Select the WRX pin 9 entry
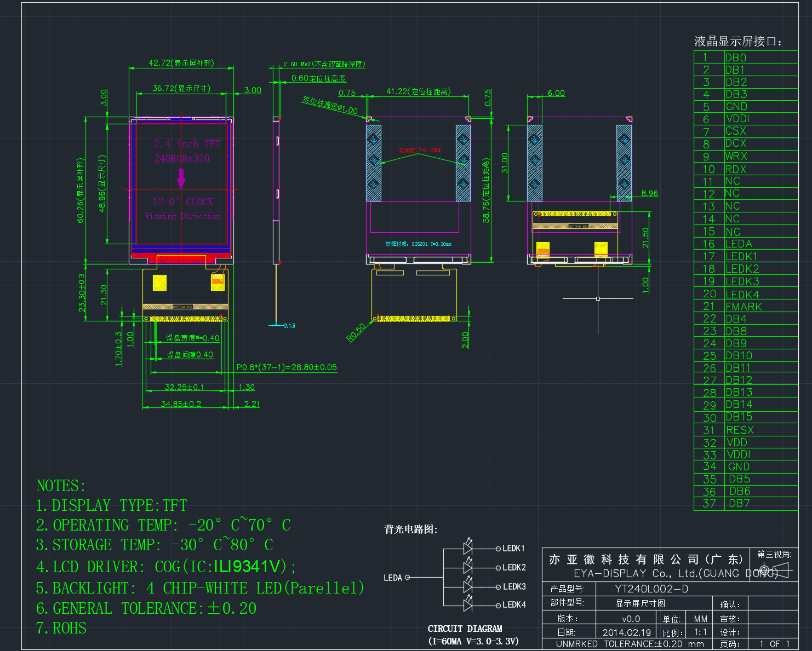 click(736, 156)
